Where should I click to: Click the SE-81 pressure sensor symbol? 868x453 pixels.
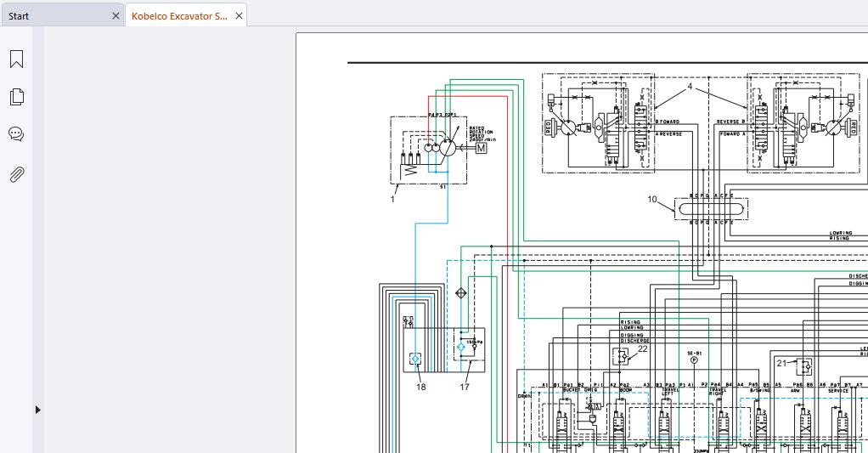tap(694, 360)
